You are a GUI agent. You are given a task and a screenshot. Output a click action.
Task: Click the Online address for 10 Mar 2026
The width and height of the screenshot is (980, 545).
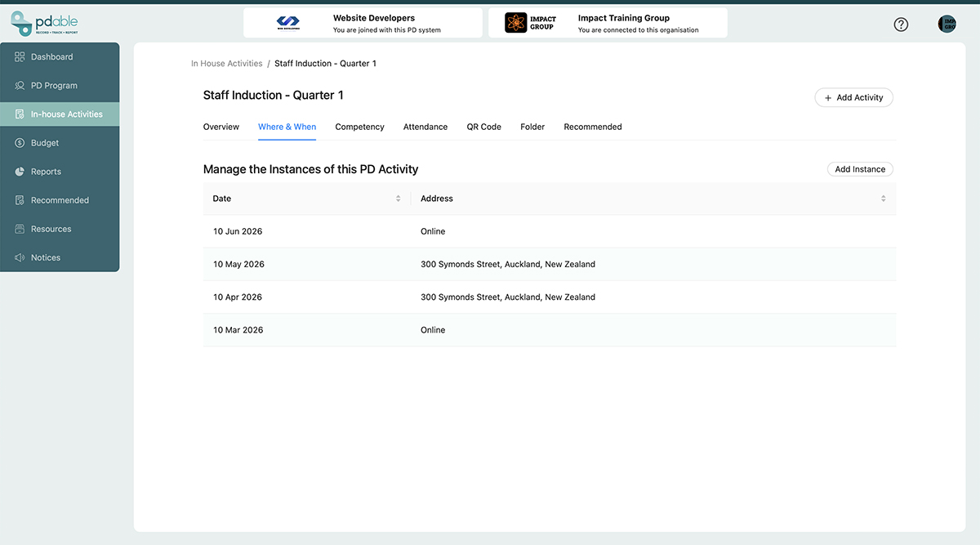pos(433,330)
